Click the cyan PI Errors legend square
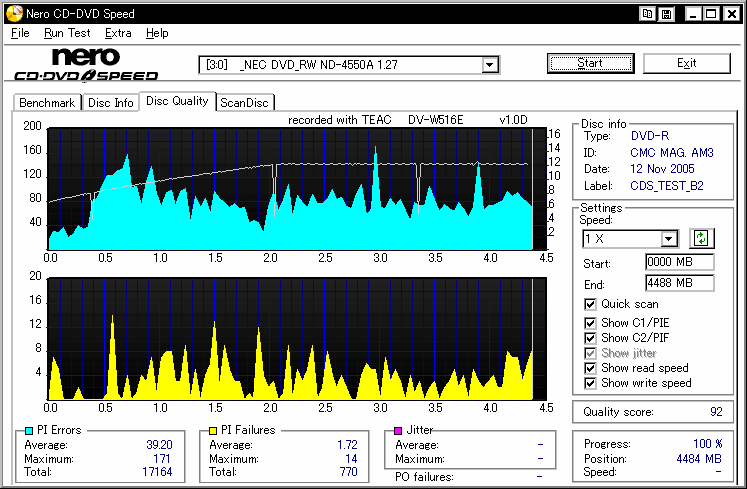The width and height of the screenshot is (747, 489). point(29,431)
